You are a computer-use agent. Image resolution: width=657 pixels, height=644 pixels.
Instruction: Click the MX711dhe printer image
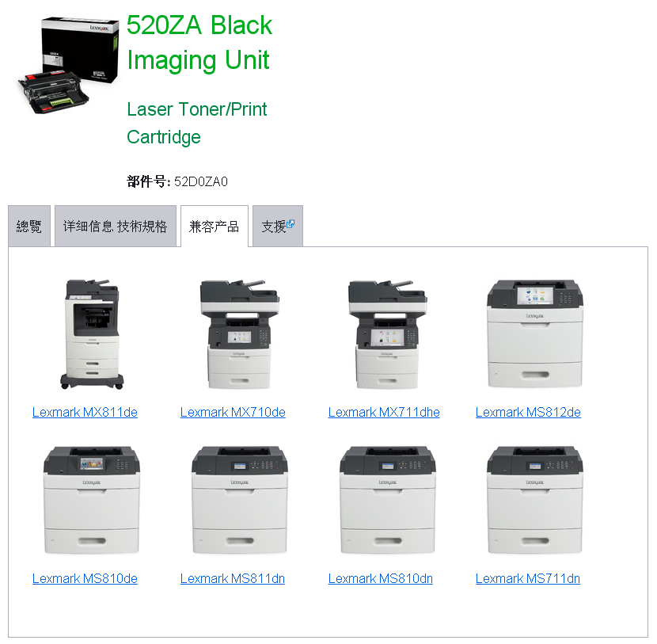[x=388, y=334]
